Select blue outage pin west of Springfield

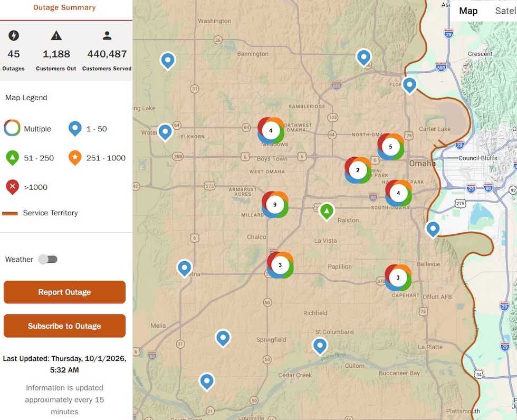tap(223, 338)
